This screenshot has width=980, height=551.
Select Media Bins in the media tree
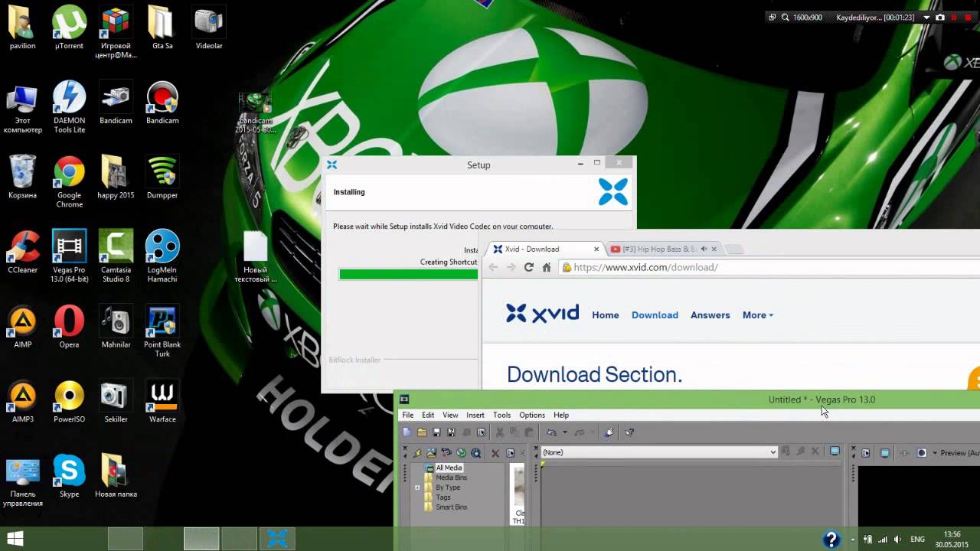click(451, 478)
